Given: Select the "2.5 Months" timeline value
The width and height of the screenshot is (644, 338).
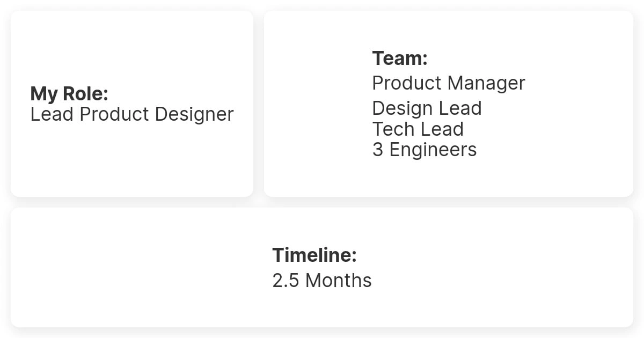Looking at the screenshot, I should [x=322, y=281].
